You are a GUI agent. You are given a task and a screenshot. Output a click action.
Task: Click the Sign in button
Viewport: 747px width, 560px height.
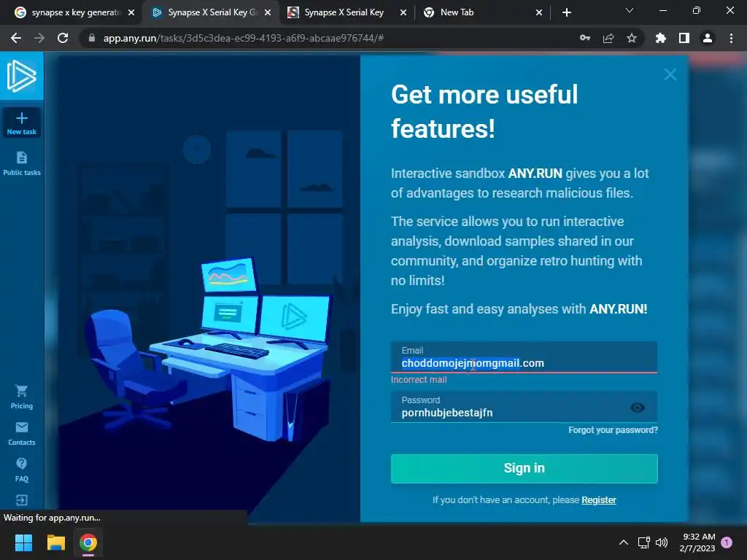(524, 469)
